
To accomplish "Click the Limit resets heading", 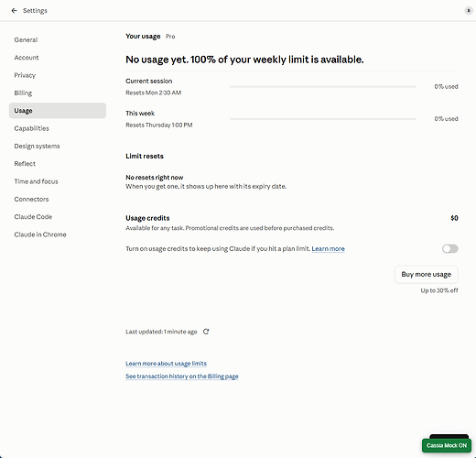I will pos(145,156).
